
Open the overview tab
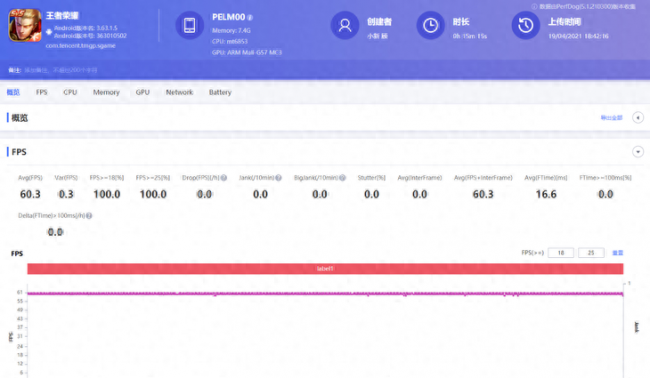[13, 92]
